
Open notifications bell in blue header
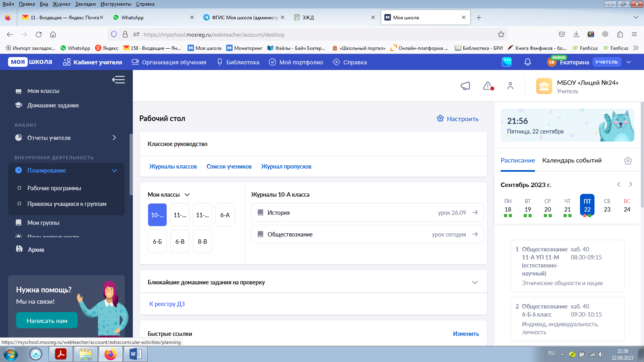click(528, 62)
